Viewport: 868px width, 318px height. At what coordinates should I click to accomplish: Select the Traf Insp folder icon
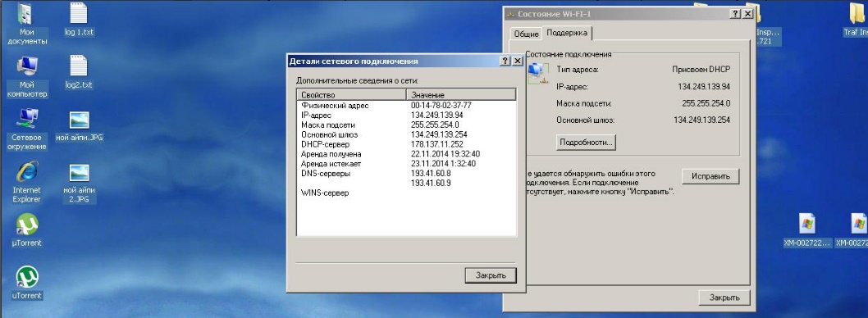pos(856,20)
